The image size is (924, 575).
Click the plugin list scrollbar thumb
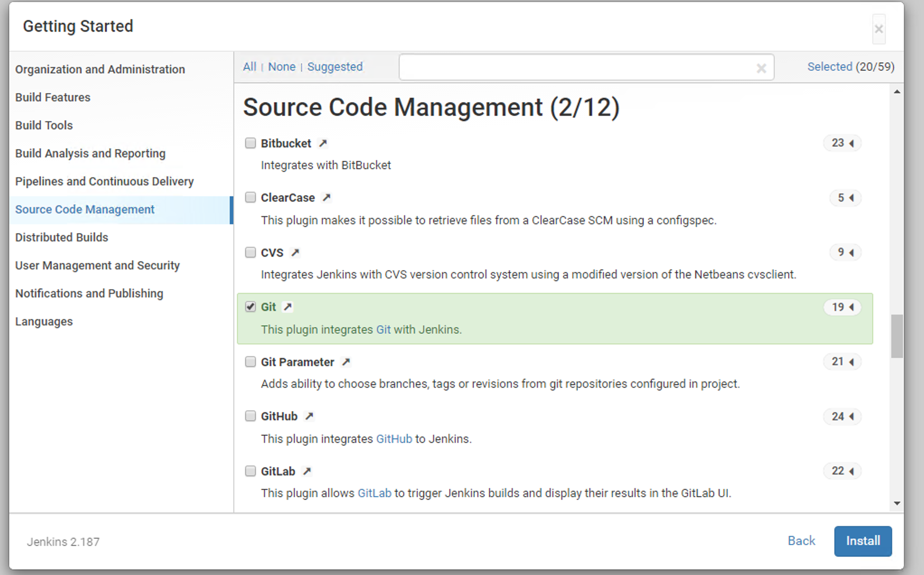897,337
